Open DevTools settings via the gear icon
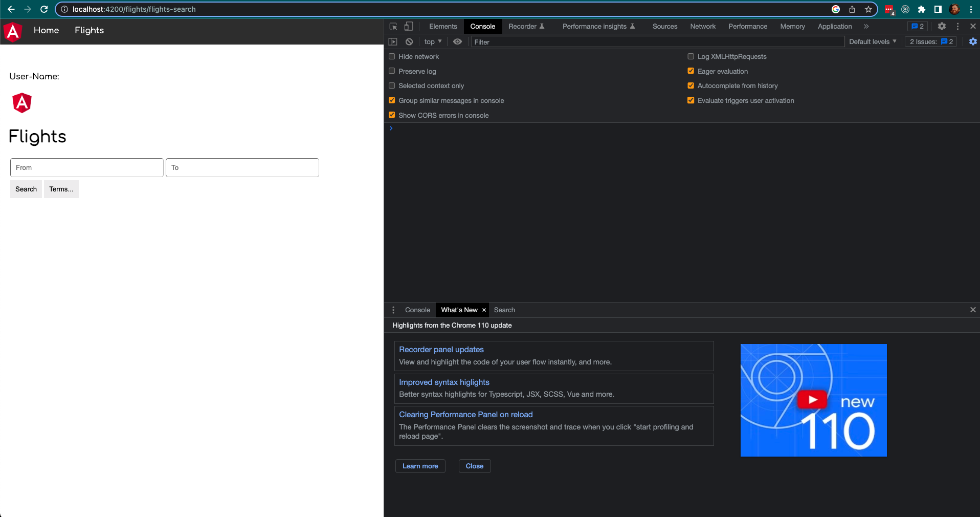 click(x=942, y=26)
